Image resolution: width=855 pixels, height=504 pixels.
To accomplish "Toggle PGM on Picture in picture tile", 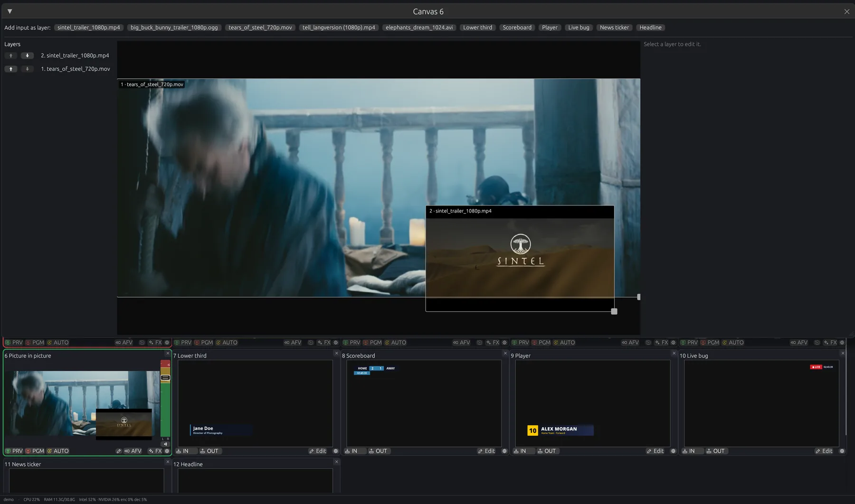I will point(35,451).
